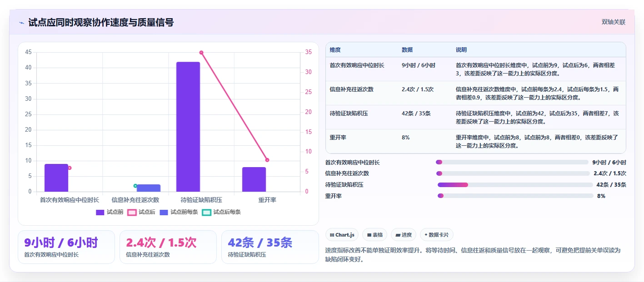
Task: Click the pink point beside 首次有效响应中位时长 bar
Action: (70, 168)
